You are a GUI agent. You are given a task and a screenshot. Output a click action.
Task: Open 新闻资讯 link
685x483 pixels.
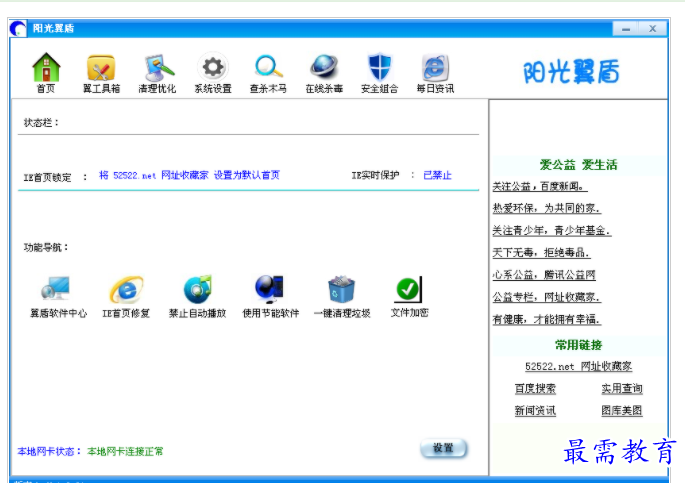point(535,411)
